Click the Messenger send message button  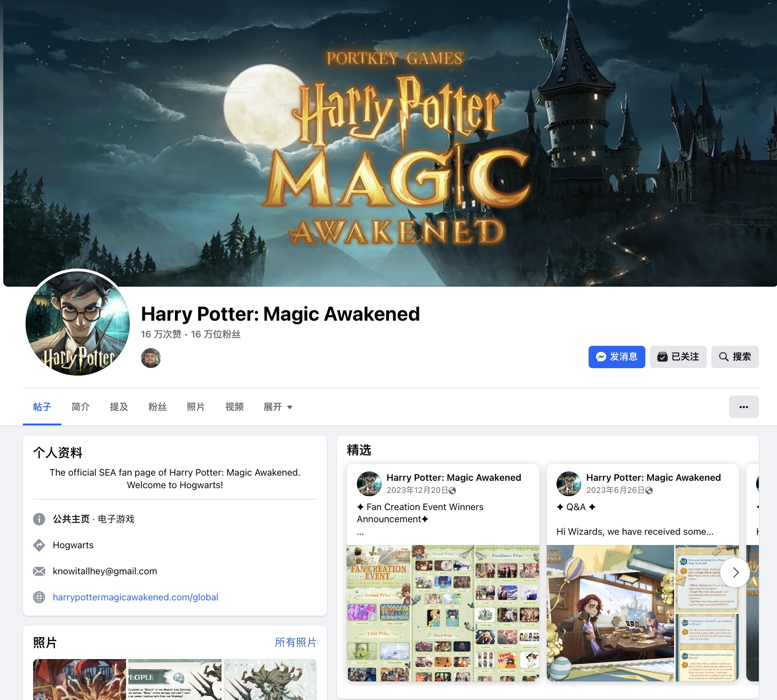point(616,357)
